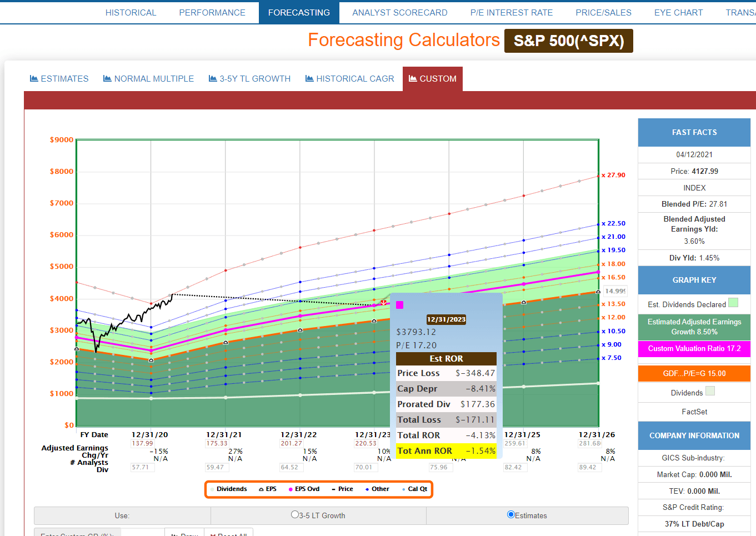
Task: Click the 12/31/21 earnings value field
Action: pyautogui.click(x=217, y=444)
